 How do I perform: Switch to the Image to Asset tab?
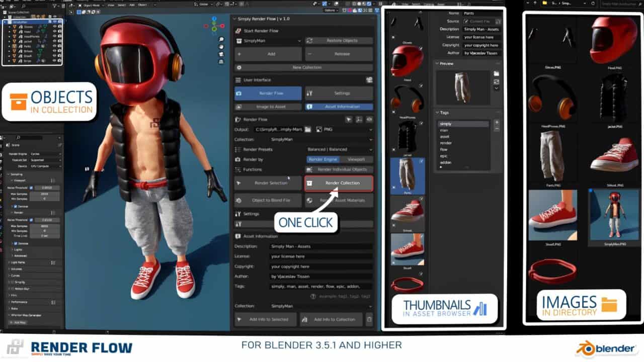[x=268, y=107]
